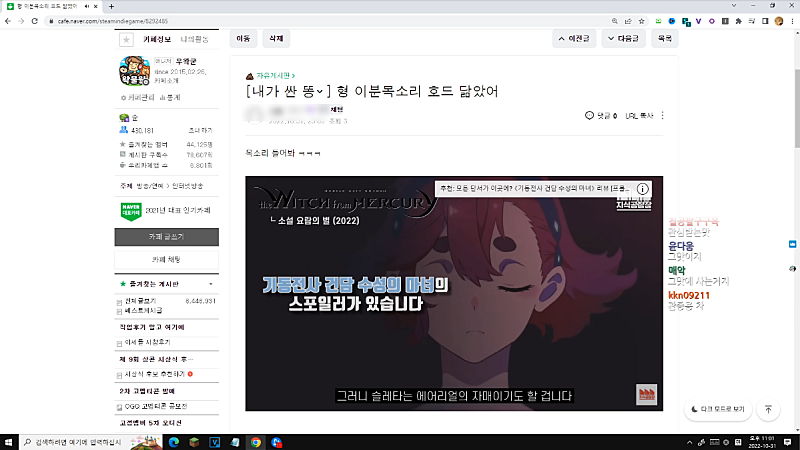The width and height of the screenshot is (800, 450).
Task: Mute the tab audio speaker icon
Action: pos(86,6)
